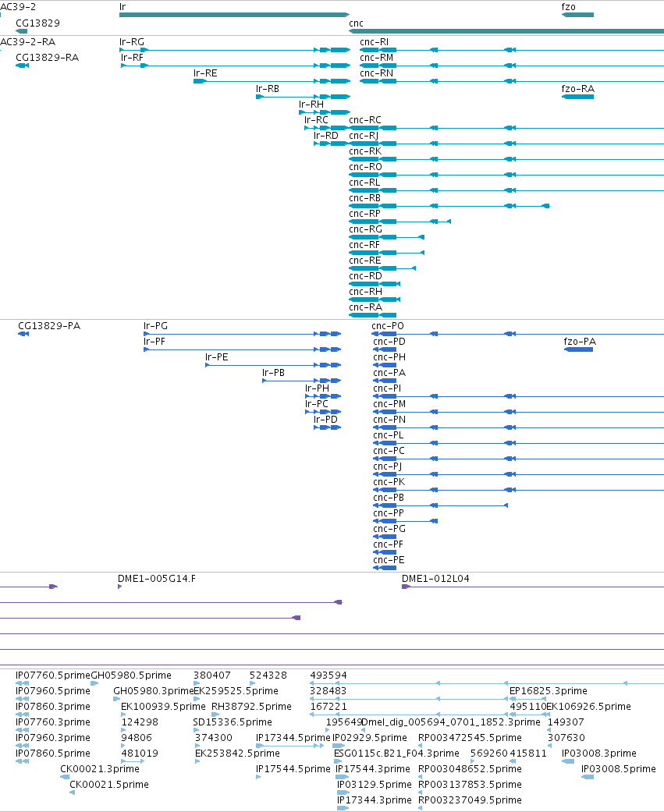Select the 493594 feature label
The width and height of the screenshot is (664, 812).
328,675
